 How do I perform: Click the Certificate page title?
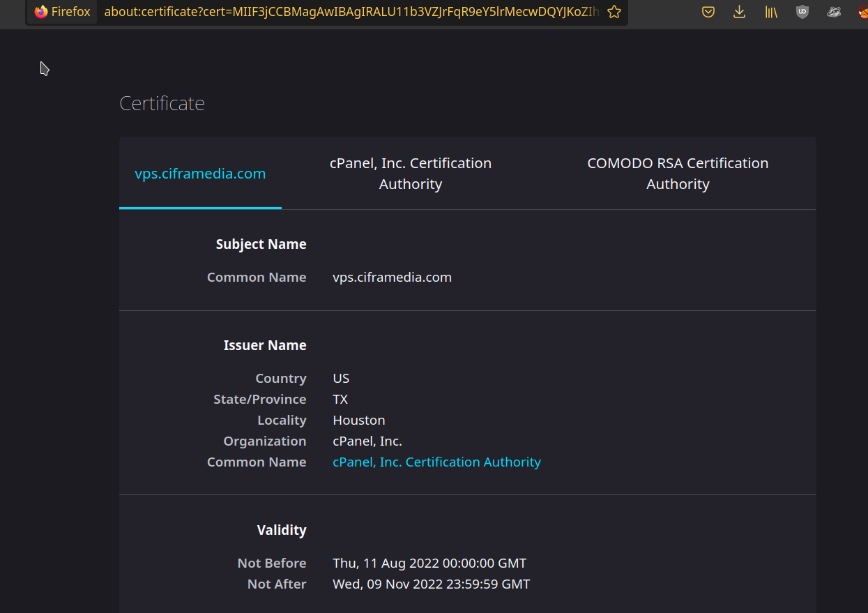(162, 103)
